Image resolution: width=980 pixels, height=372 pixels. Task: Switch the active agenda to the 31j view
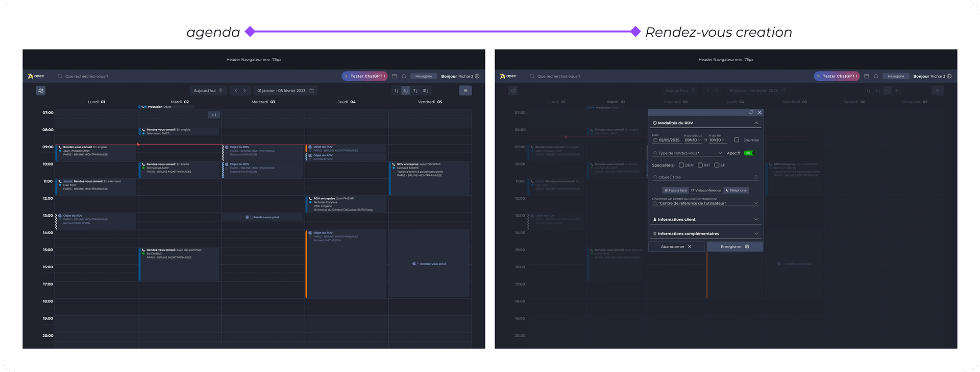425,90
